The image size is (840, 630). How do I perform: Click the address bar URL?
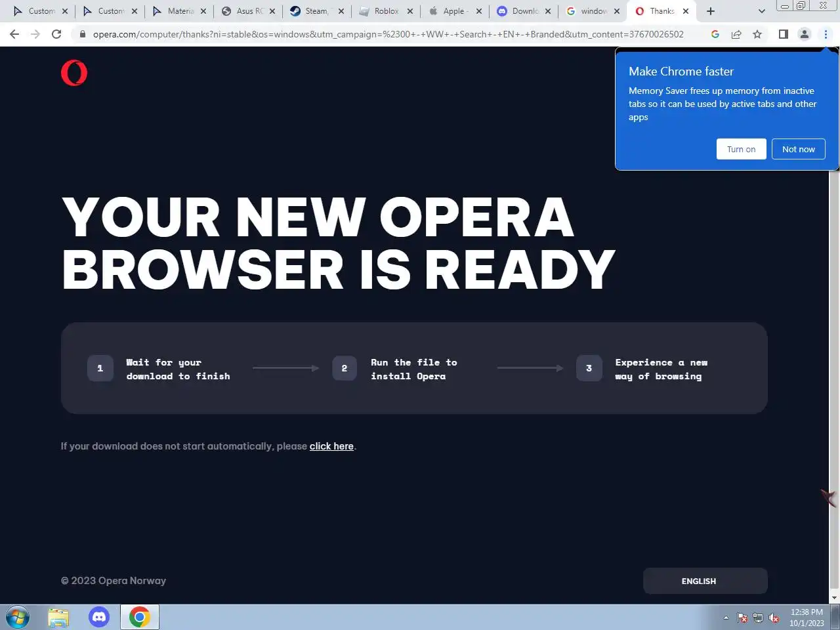(388, 34)
